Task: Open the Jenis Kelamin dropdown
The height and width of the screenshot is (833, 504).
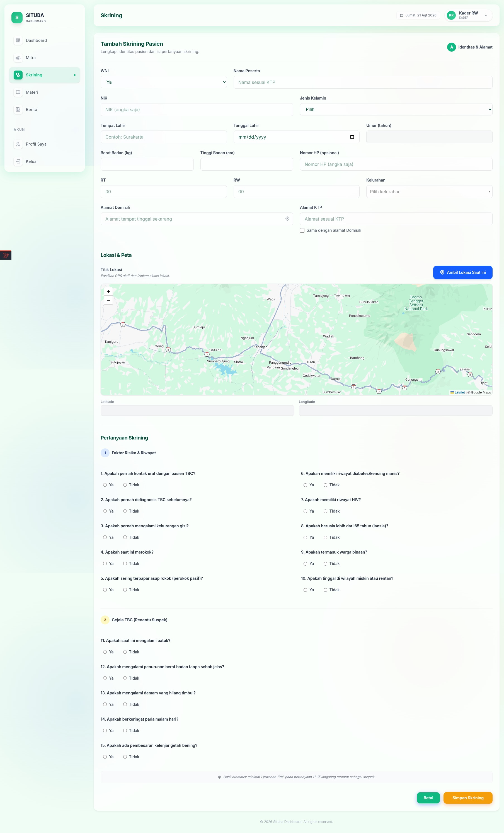Action: (x=396, y=110)
